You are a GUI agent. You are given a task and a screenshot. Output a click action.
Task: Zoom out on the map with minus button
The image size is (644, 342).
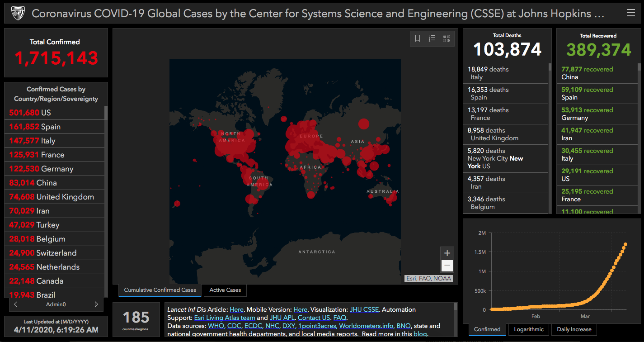point(447,266)
